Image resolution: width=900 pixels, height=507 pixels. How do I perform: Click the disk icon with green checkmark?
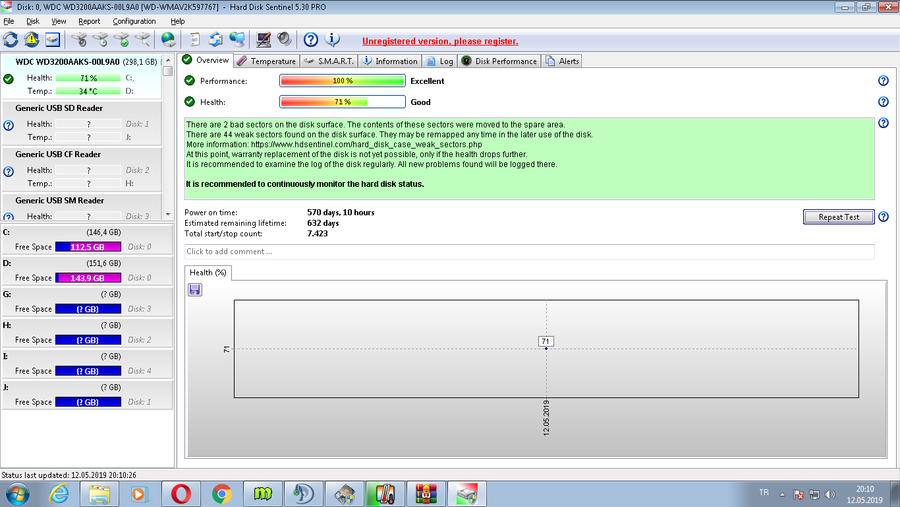click(122, 40)
